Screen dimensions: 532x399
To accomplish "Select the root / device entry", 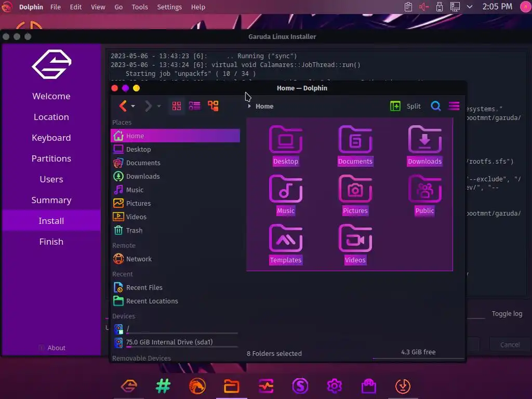I will [175, 329].
